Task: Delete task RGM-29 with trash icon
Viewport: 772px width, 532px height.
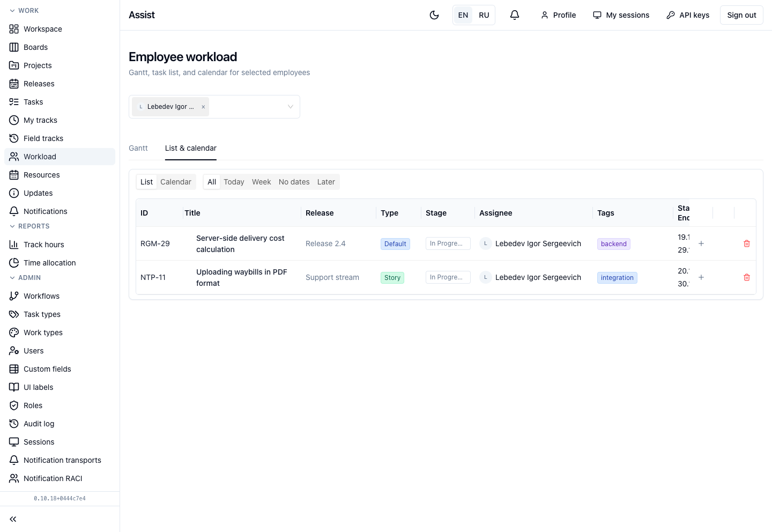Action: [x=747, y=243]
